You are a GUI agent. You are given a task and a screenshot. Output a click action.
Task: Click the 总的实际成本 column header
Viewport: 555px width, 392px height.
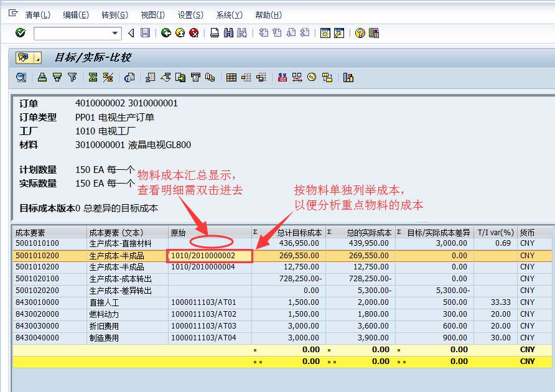[x=360, y=233]
